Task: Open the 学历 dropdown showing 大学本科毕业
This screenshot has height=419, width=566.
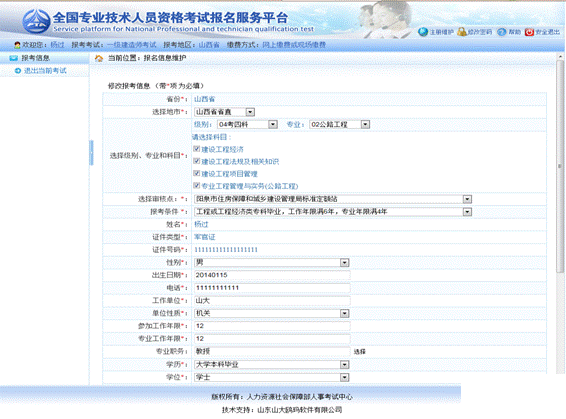Action: 272,365
